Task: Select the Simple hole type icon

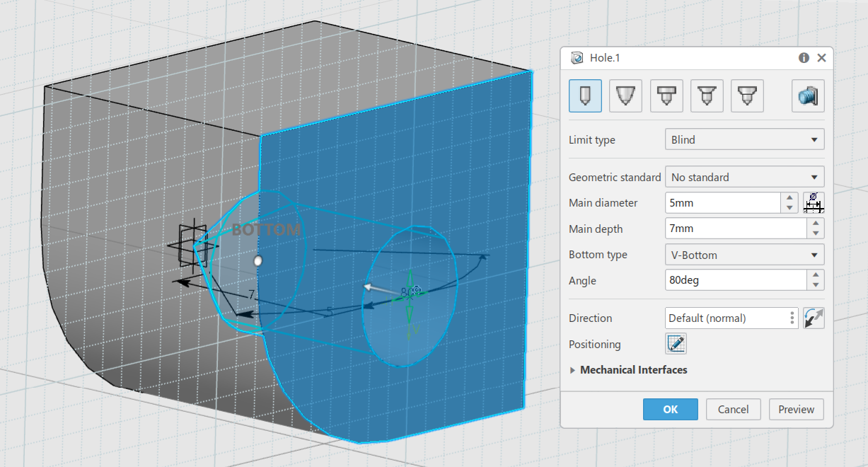Action: (585, 96)
